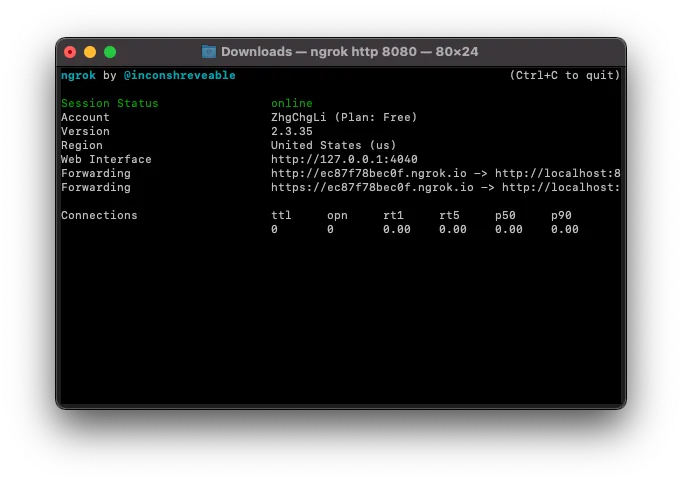
Task: Select the account value 'ZhgChgLi (Plan: Free)'
Action: coord(344,117)
